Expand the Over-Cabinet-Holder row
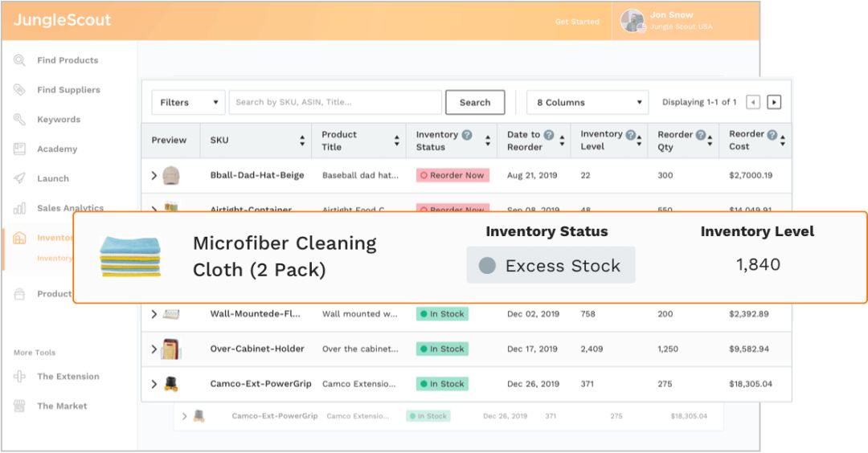The width and height of the screenshot is (868, 453). click(x=154, y=349)
